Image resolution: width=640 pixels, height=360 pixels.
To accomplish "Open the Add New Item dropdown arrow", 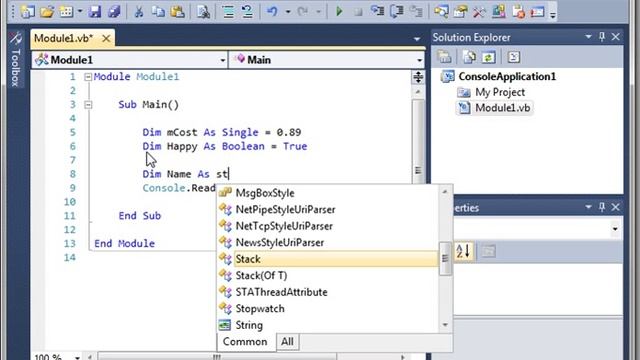I will pos(80,12).
